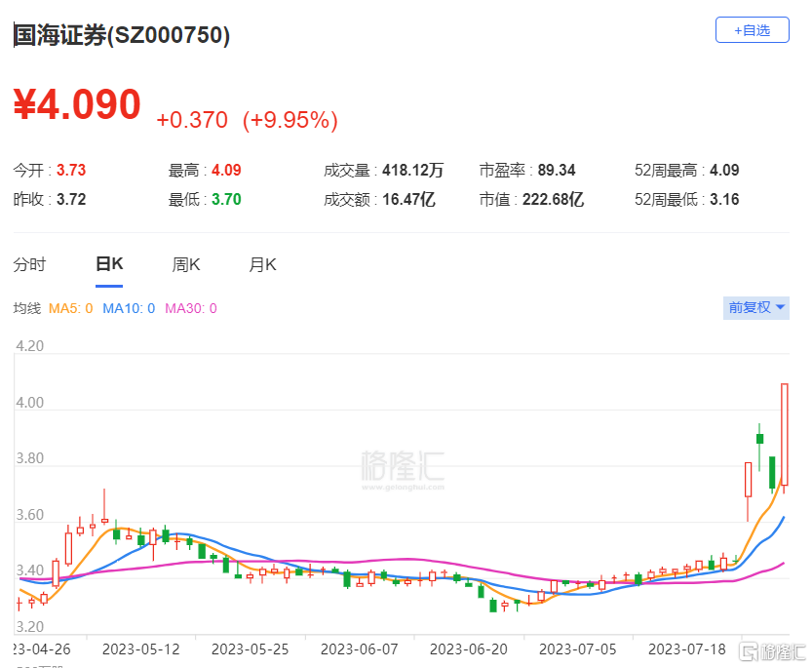Click MA5: 0 indicator label
Image resolution: width=812 pixels, height=668 pixels.
(x=70, y=308)
